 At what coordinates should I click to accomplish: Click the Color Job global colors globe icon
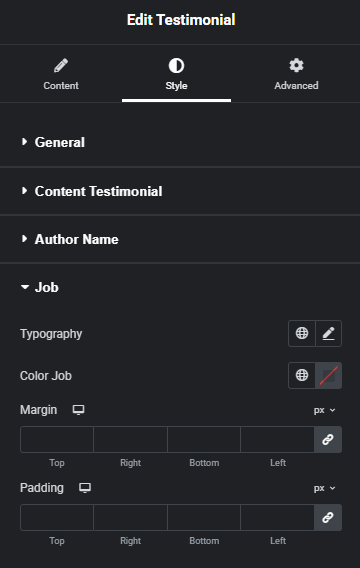pyautogui.click(x=302, y=375)
